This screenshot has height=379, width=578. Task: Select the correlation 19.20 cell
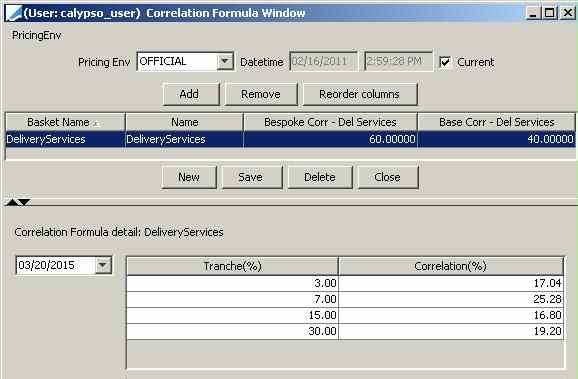pyautogui.click(x=451, y=331)
